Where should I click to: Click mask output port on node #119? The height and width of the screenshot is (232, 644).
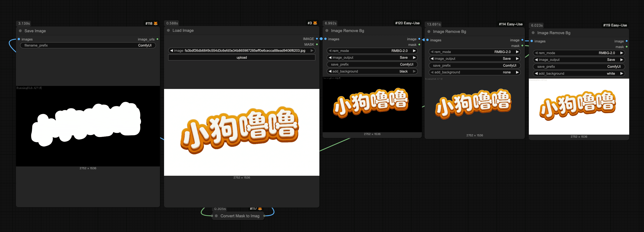click(626, 47)
